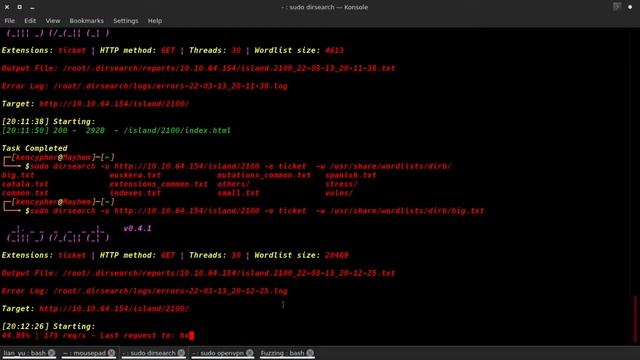This screenshot has width=640, height=360.
Task: Open the Bookmarks menu
Action: tap(87, 21)
